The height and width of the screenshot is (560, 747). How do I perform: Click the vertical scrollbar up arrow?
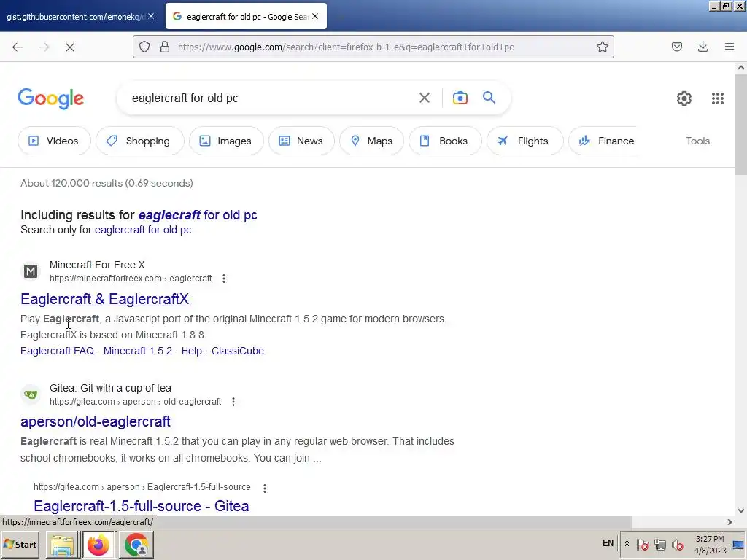(741, 68)
